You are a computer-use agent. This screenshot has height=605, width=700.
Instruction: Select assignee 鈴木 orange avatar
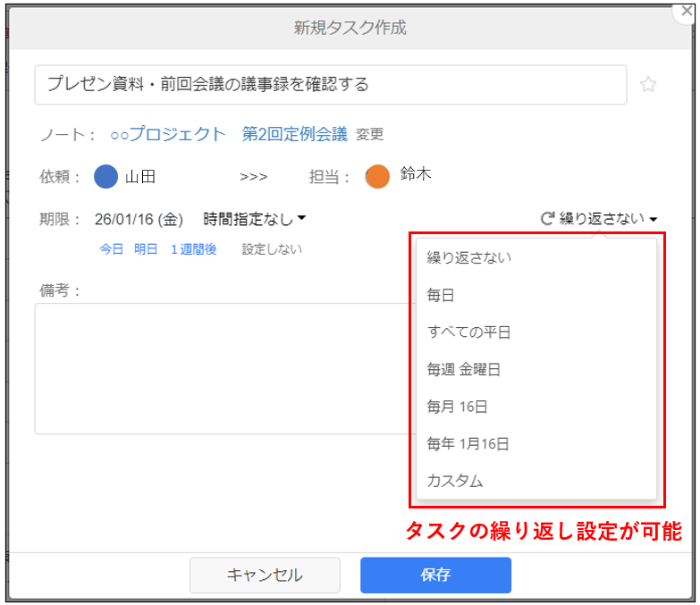pos(377,176)
